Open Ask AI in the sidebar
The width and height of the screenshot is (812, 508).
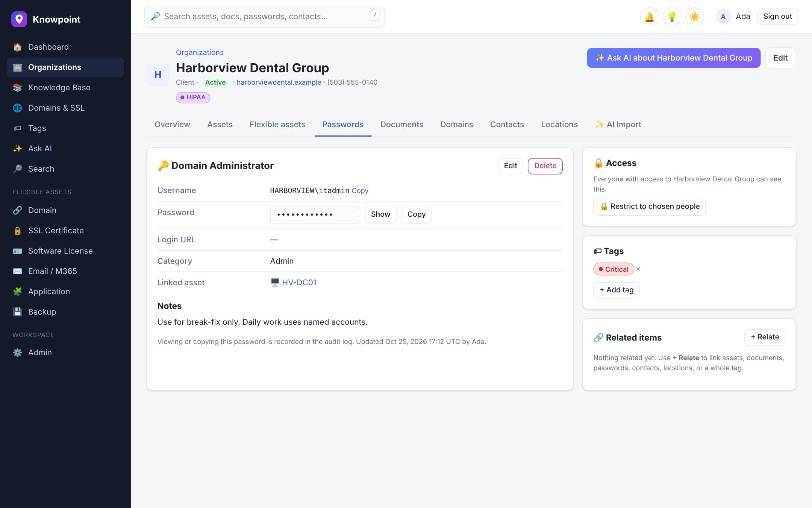click(x=65, y=149)
